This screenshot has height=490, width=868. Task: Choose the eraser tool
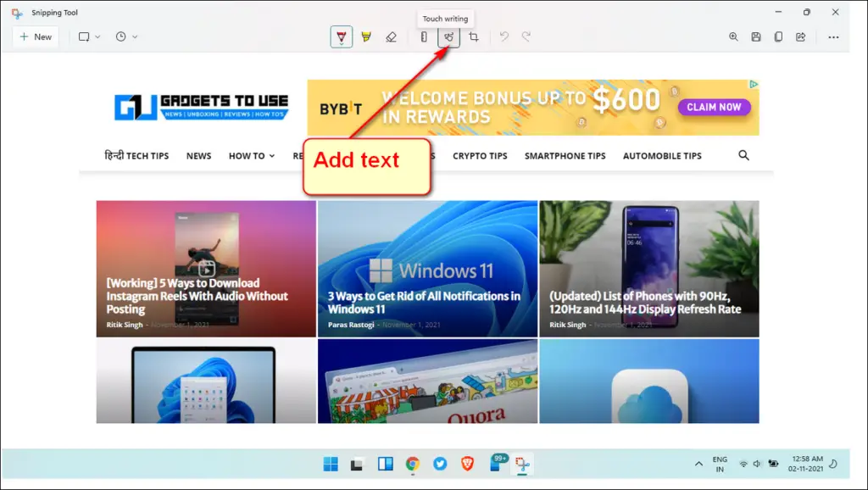[391, 37]
